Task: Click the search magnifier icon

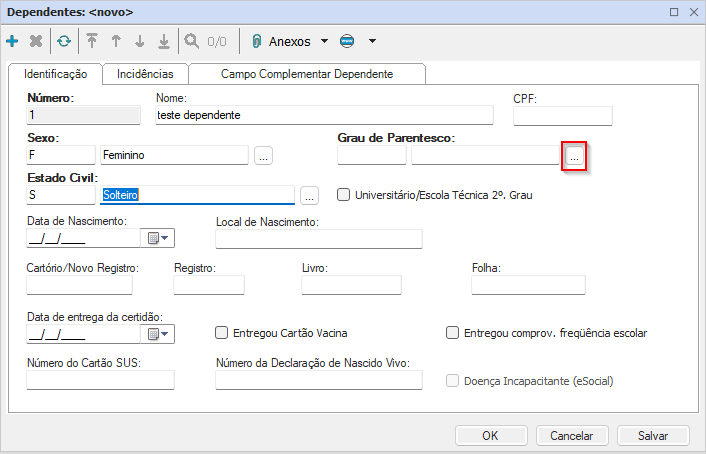Action: click(x=190, y=42)
